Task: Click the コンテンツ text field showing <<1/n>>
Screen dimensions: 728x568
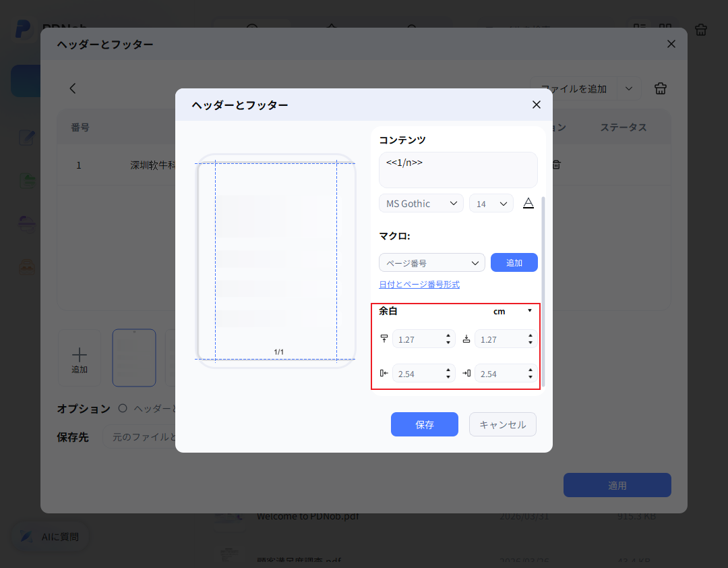Action: (x=458, y=169)
